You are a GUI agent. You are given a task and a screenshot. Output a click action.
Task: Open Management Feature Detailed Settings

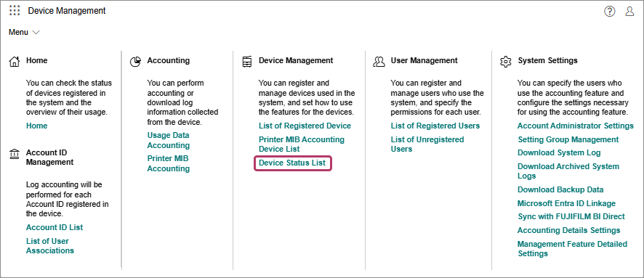pos(573,248)
